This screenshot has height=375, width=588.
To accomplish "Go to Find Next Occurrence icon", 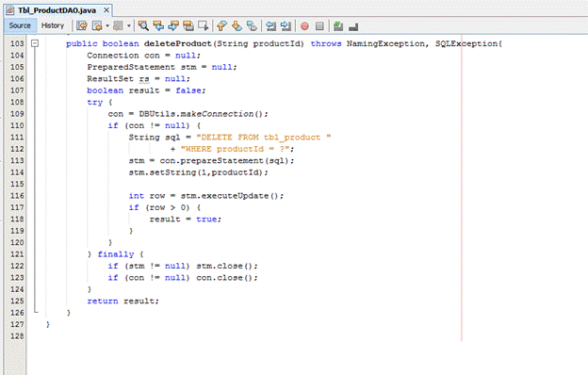I will point(173,25).
